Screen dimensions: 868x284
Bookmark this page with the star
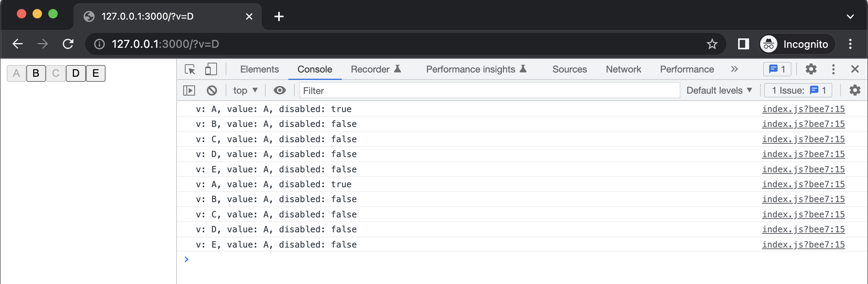coord(712,44)
